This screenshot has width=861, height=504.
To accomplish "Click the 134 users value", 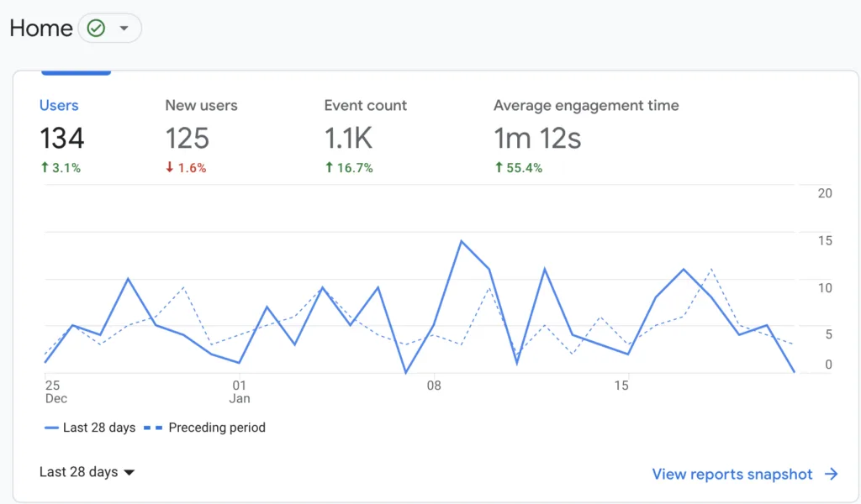I will (x=62, y=138).
